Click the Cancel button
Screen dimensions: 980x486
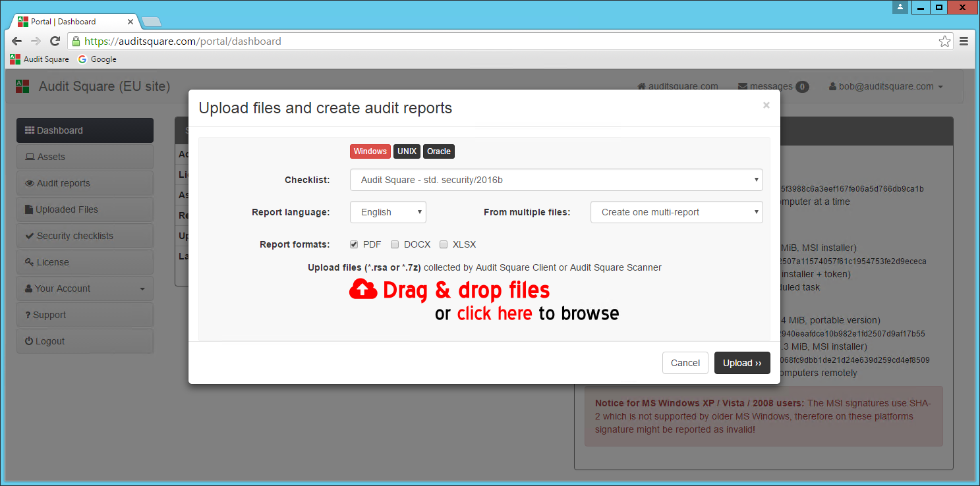click(x=685, y=363)
